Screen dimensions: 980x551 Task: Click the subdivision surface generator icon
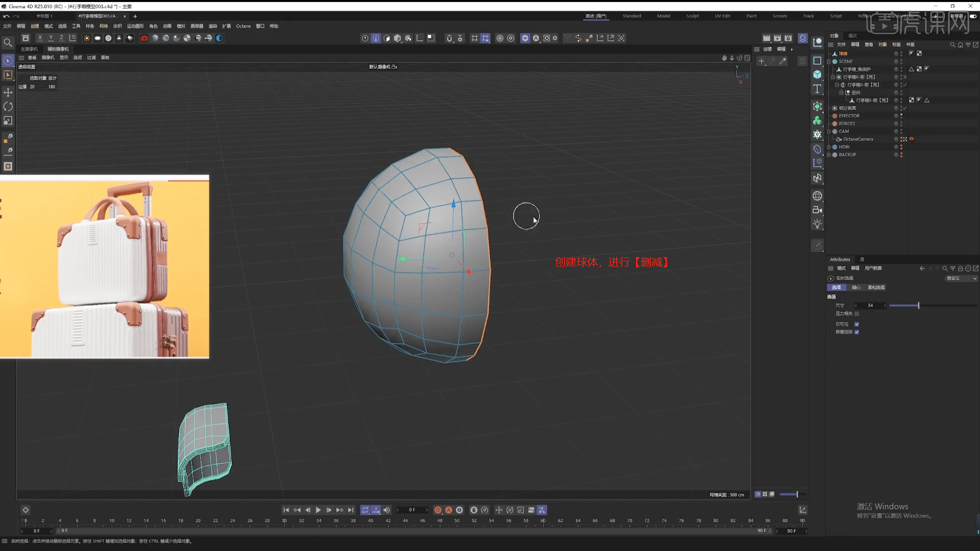[817, 107]
